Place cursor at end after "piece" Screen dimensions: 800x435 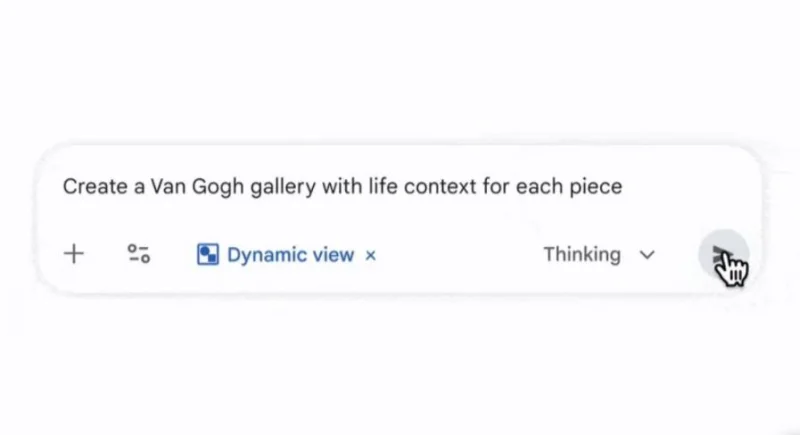pos(624,187)
